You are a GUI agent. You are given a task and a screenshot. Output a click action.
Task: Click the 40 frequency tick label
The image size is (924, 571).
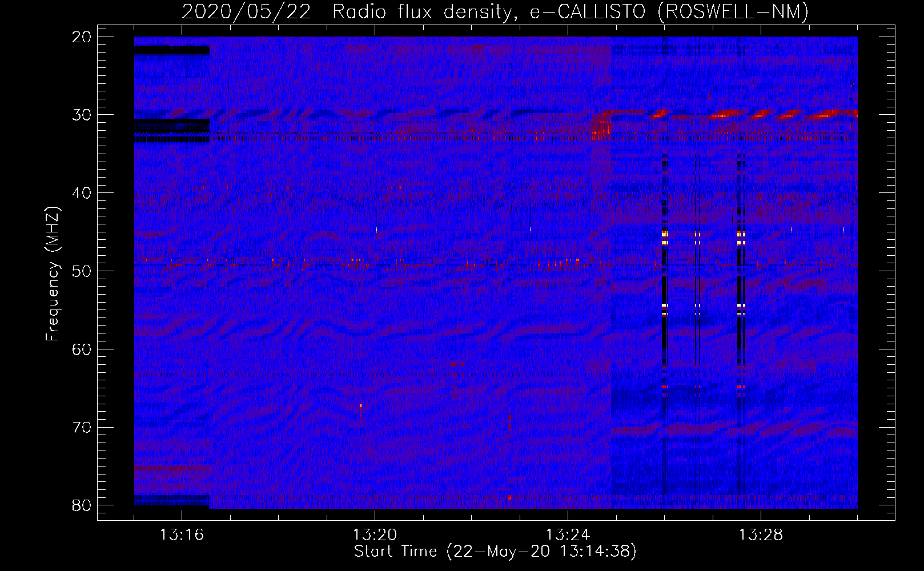[x=82, y=193]
